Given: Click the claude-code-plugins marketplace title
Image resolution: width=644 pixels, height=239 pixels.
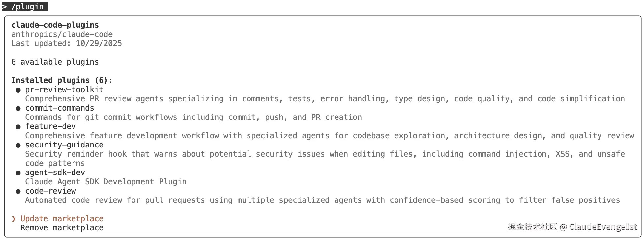Looking at the screenshot, I should [x=55, y=25].
